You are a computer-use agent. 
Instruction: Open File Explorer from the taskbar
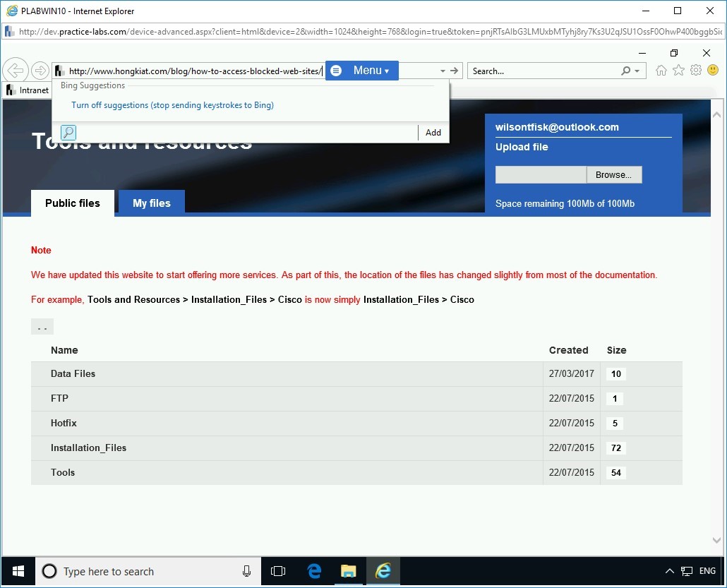pos(348,571)
